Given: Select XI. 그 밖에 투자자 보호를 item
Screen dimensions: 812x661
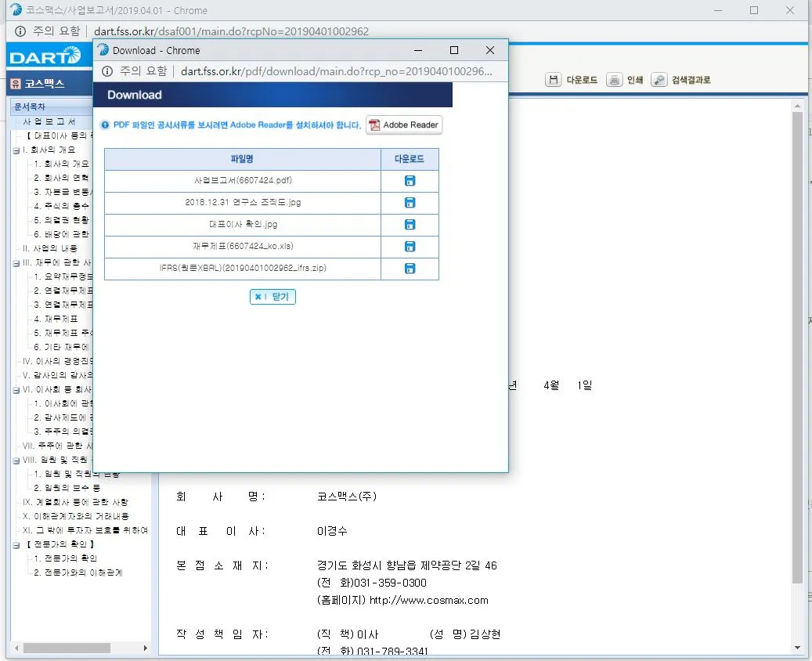Looking at the screenshot, I should click(x=85, y=530).
